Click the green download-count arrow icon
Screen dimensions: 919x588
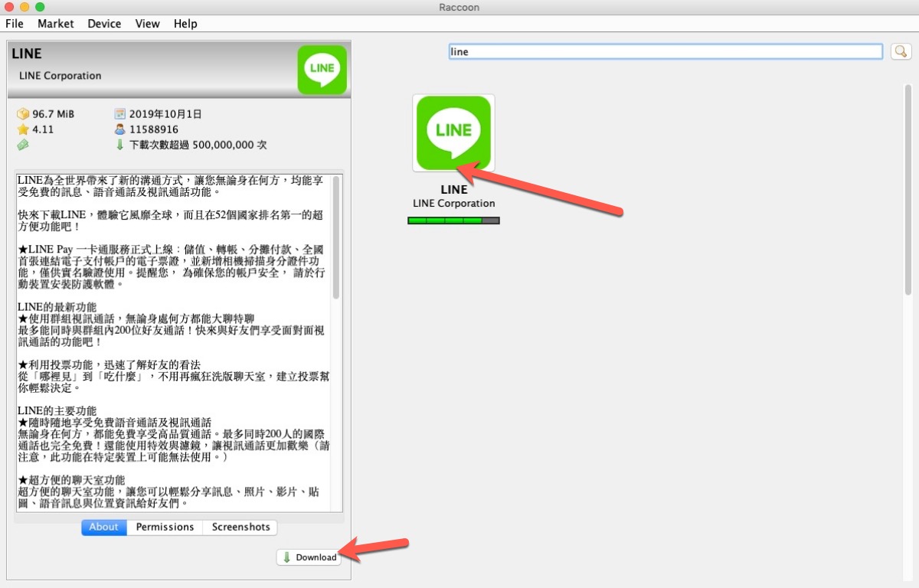pos(119,145)
